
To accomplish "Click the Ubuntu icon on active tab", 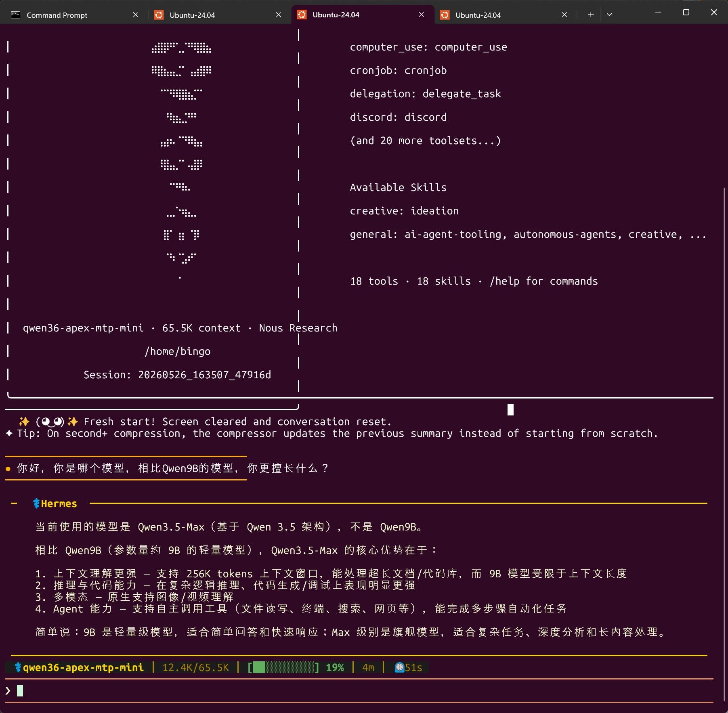I will tap(302, 15).
